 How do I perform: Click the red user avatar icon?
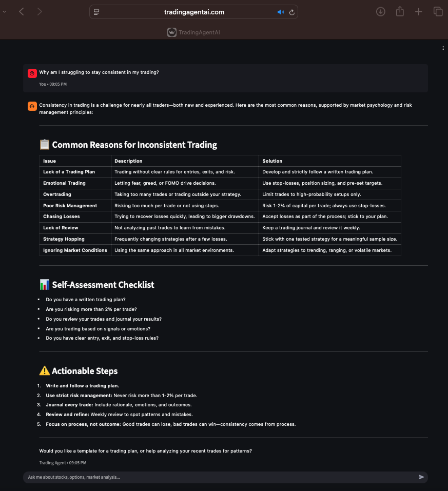[32, 73]
